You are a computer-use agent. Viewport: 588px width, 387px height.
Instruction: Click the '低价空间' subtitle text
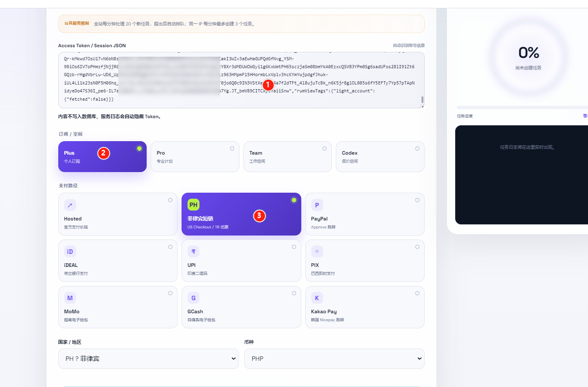pyautogui.click(x=350, y=161)
